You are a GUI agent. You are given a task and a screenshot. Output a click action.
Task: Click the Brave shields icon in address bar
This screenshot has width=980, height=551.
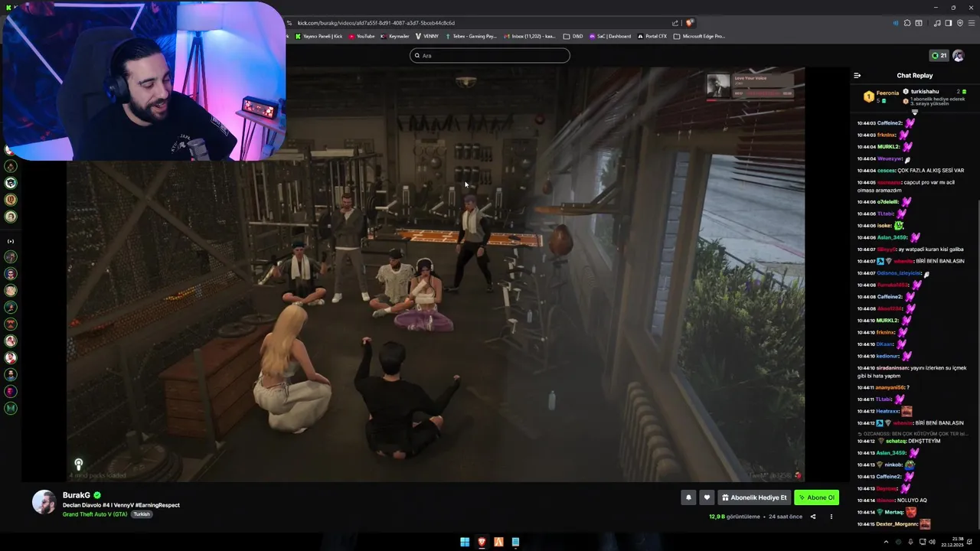(x=690, y=23)
